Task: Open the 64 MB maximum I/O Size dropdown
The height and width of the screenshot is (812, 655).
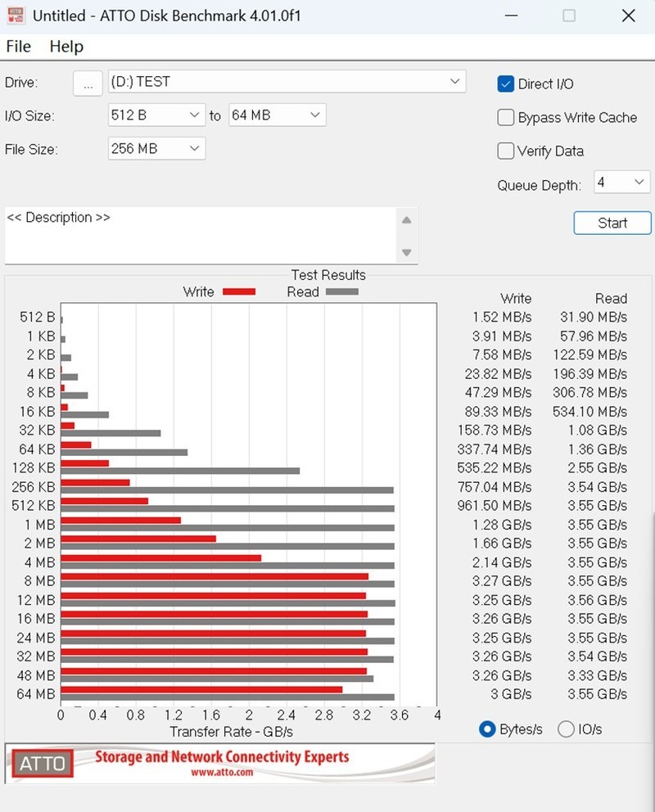Action: click(314, 115)
